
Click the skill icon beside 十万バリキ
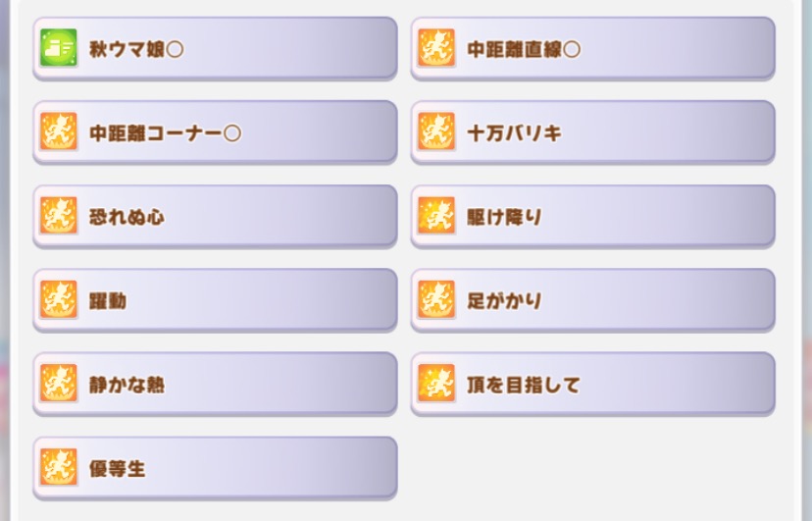click(436, 131)
